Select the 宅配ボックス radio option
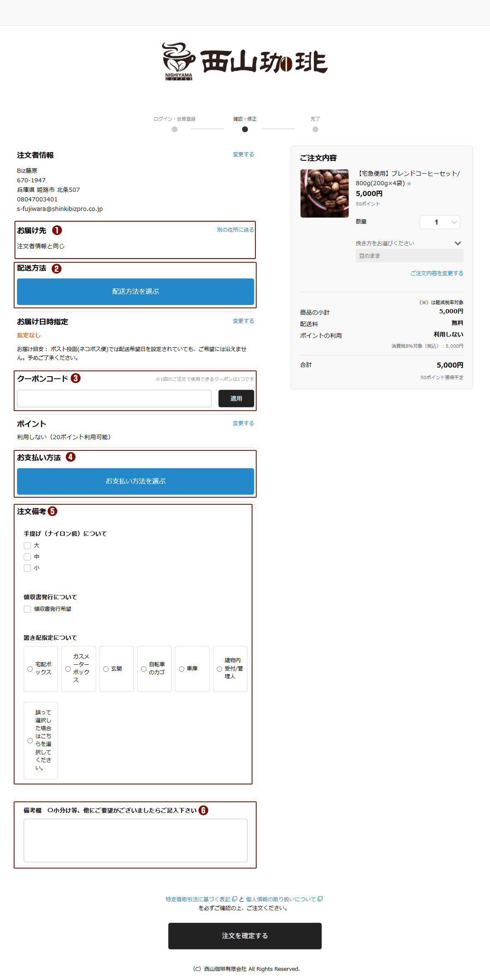Viewport: 490px width, 980px height. pos(30,669)
